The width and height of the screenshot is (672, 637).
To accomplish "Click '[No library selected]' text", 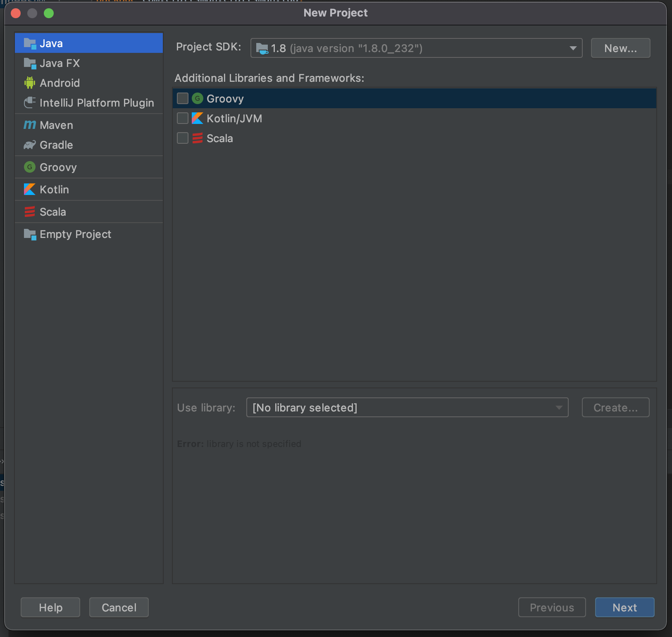I will pos(305,408).
